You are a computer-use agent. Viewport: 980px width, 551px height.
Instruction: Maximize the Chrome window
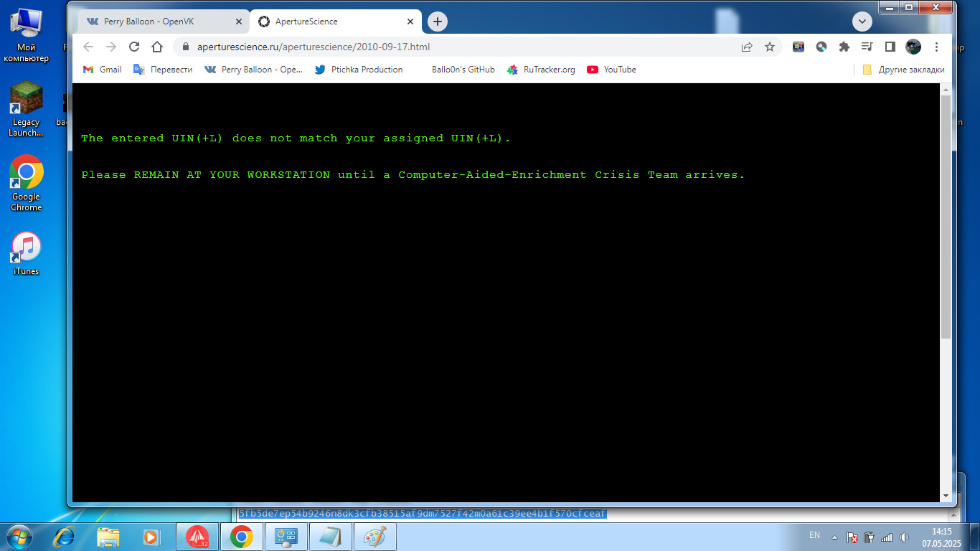tap(909, 7)
